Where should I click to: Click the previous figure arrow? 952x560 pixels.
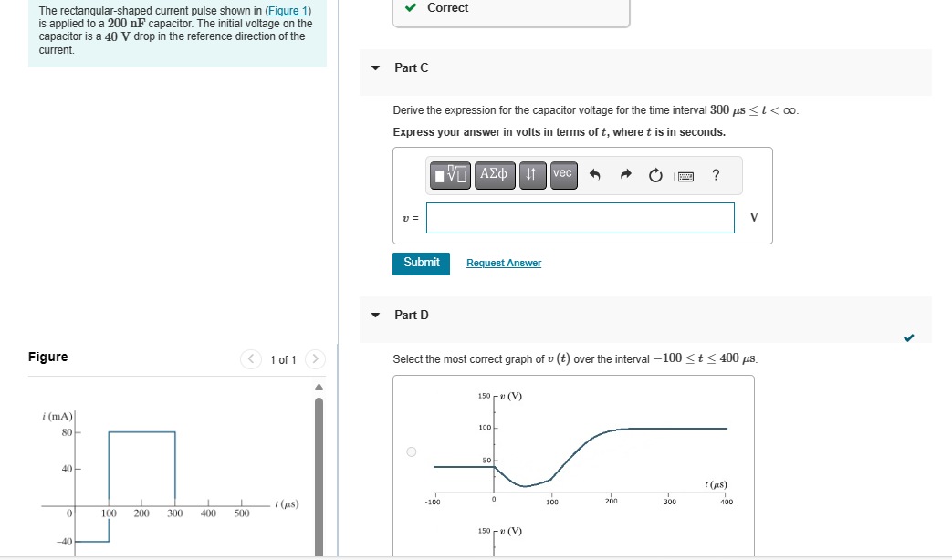(250, 359)
